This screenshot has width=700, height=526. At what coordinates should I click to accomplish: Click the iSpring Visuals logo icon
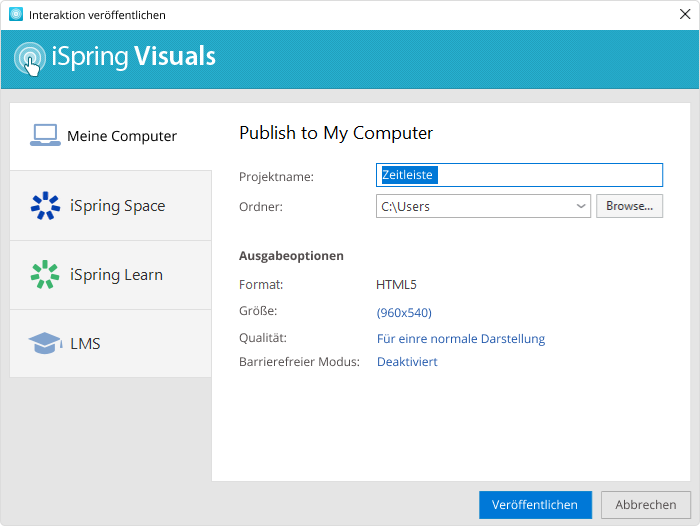(29, 58)
